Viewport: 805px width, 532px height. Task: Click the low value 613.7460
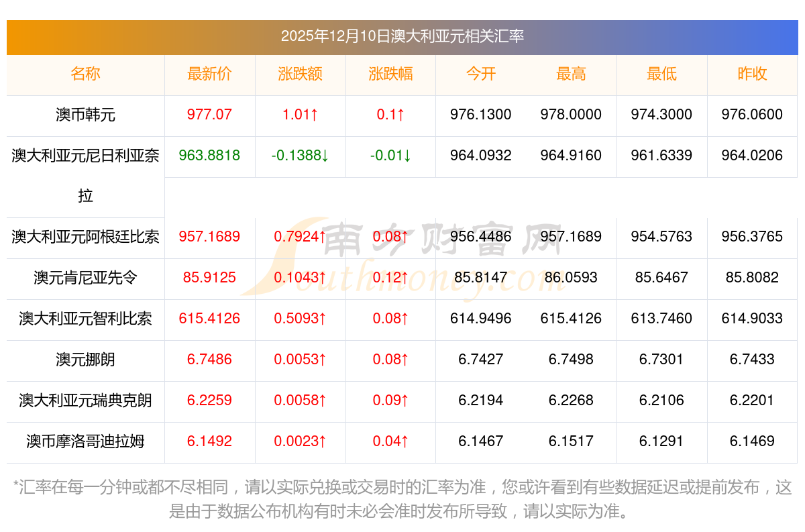661,319
